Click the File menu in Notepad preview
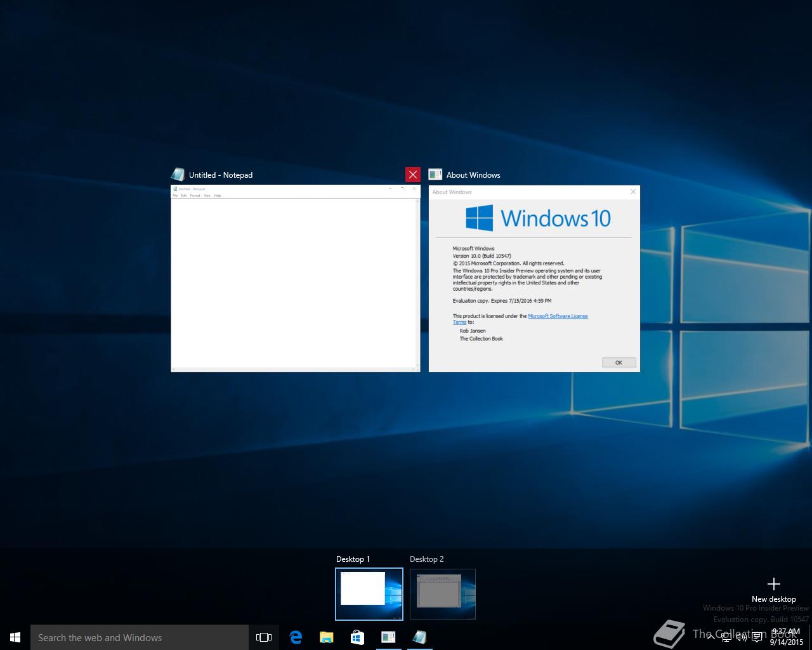This screenshot has height=650, width=812. coord(175,196)
